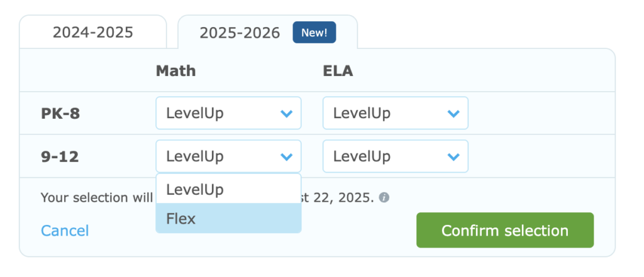644x277 pixels.
Task: Choose LevelUp from the open dropdown list
Action: 228,189
